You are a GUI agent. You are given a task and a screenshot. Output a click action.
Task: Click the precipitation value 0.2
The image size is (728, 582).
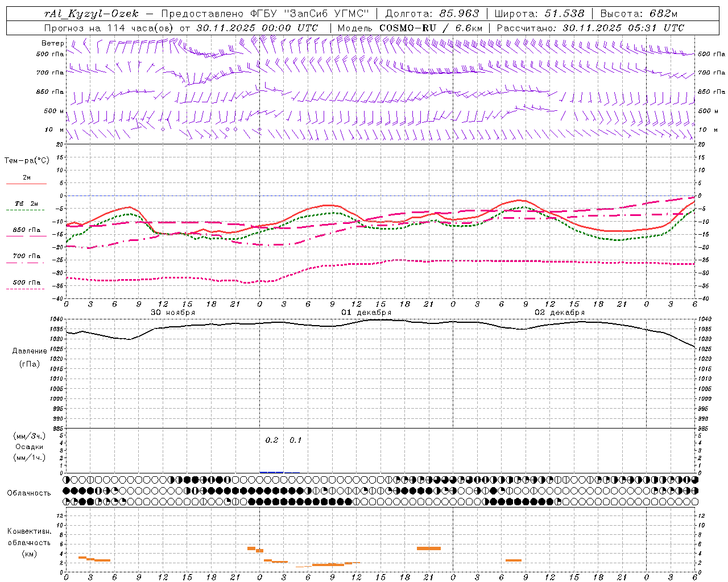pos(272,440)
